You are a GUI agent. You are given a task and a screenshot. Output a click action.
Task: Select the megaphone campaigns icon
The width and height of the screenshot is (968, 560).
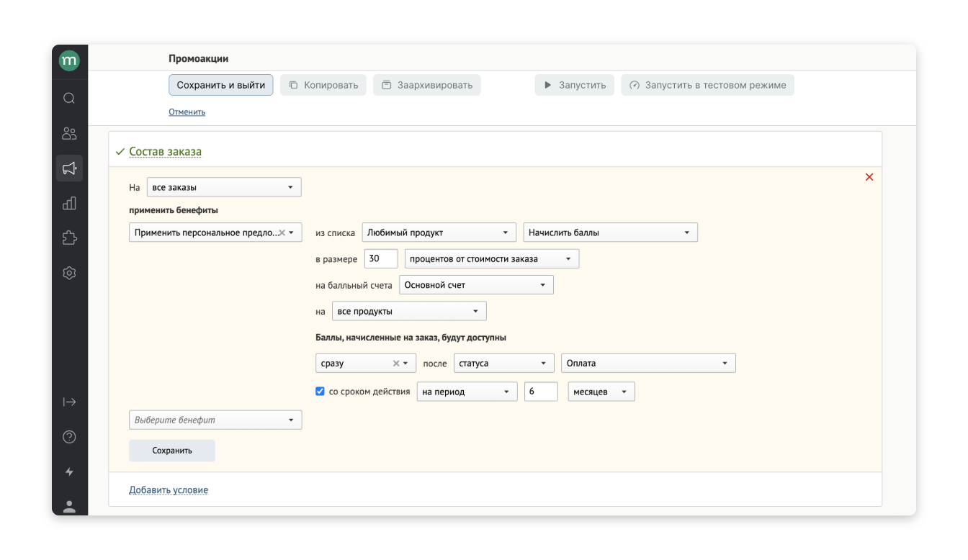pos(69,168)
